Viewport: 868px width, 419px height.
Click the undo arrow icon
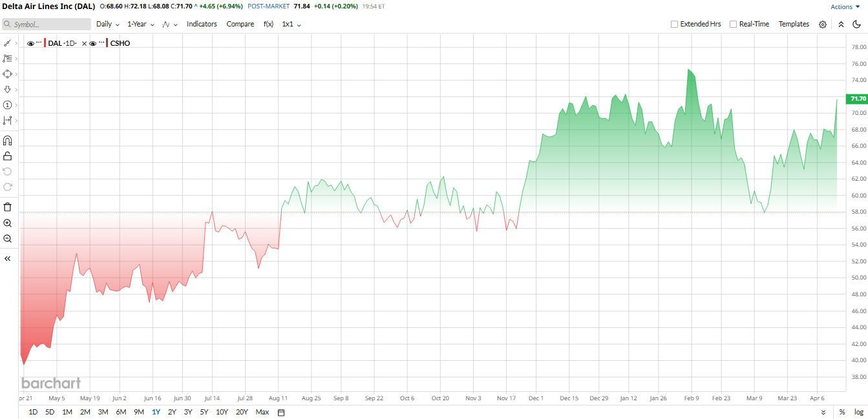point(8,171)
